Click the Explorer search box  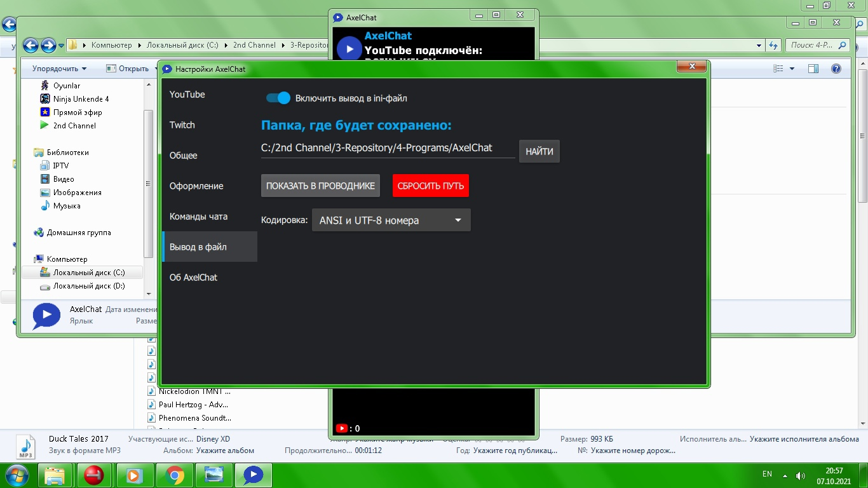click(x=817, y=45)
